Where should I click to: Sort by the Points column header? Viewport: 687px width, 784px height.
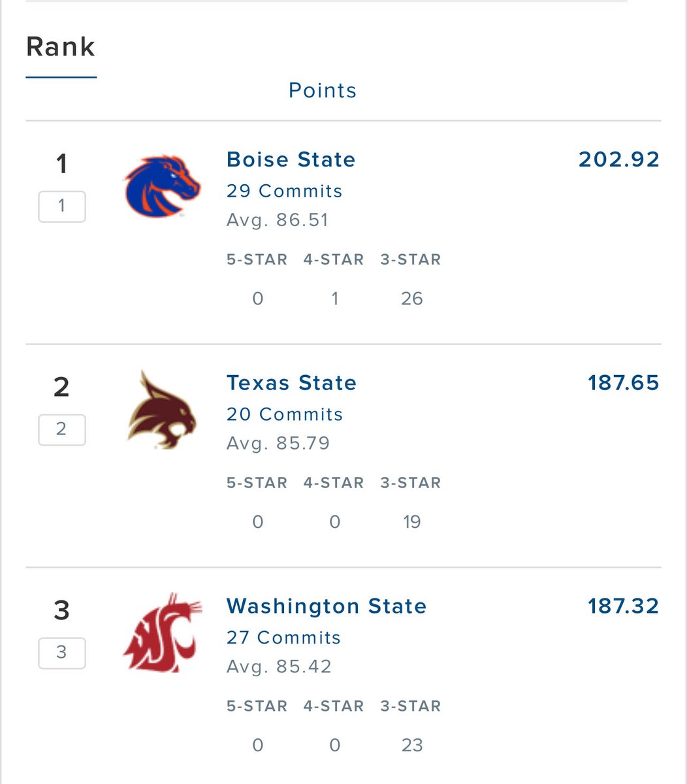pyautogui.click(x=323, y=90)
